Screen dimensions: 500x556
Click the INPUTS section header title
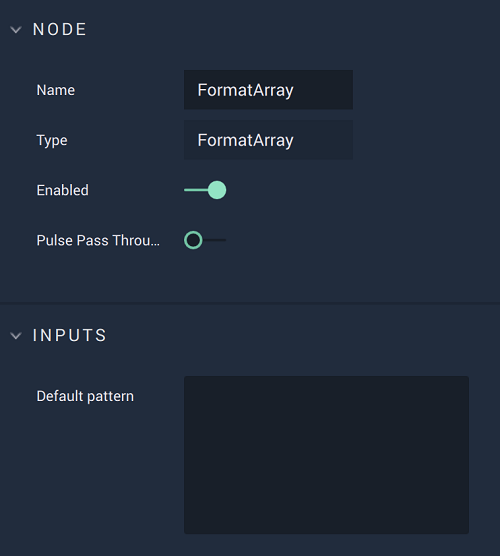click(70, 335)
